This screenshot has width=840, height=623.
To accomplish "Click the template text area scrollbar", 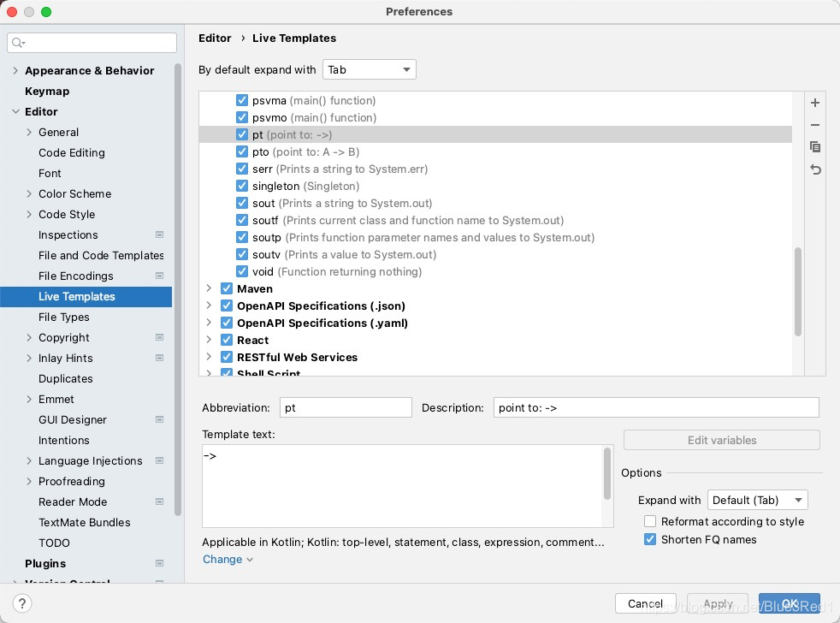I will point(607,474).
